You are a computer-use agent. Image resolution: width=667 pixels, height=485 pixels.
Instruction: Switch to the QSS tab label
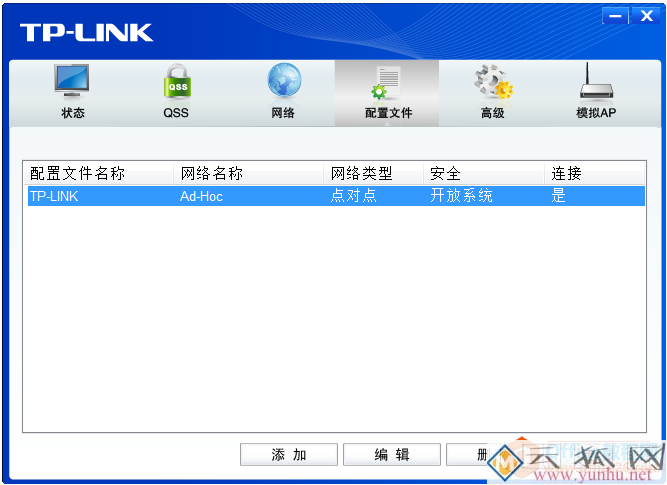(176, 113)
